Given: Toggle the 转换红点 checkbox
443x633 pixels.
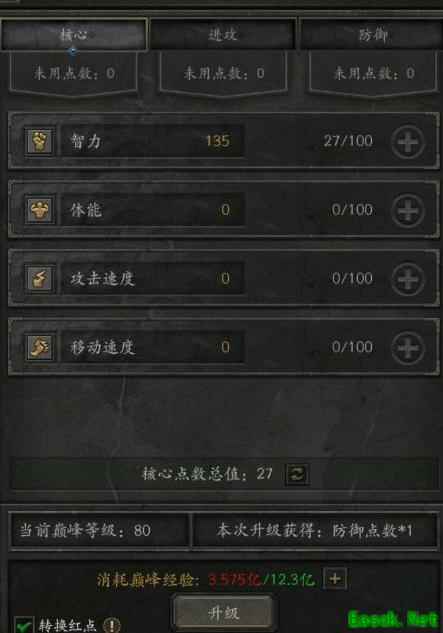Looking at the screenshot, I should pyautogui.click(x=24, y=625).
